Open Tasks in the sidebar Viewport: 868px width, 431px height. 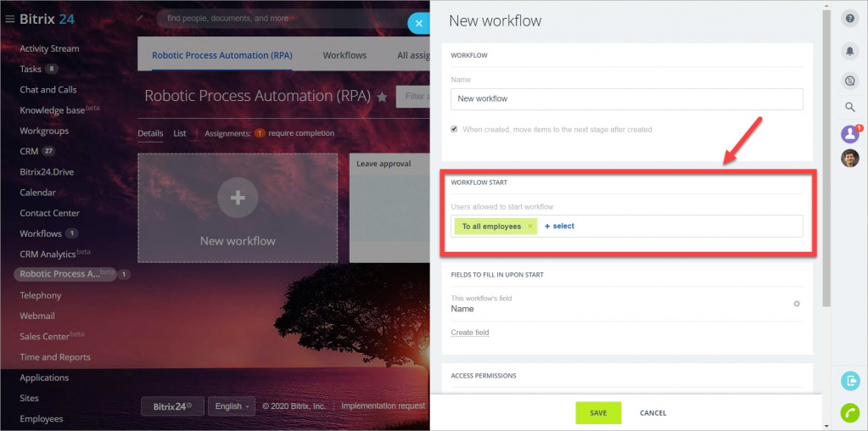pos(31,70)
